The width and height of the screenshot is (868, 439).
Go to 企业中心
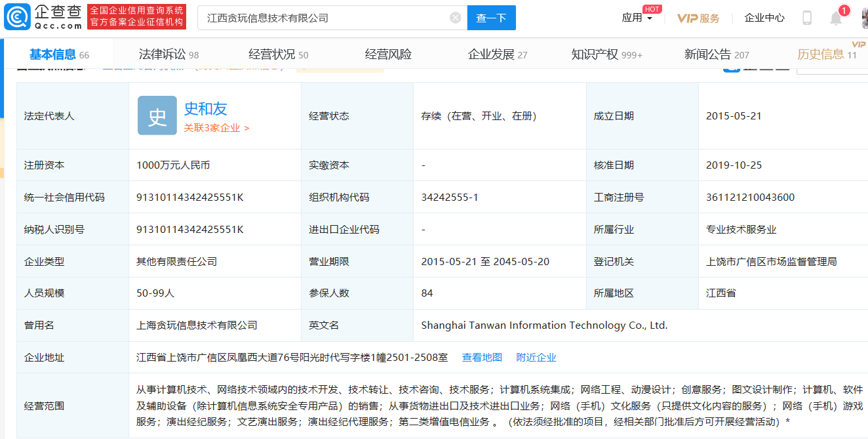pyautogui.click(x=764, y=18)
